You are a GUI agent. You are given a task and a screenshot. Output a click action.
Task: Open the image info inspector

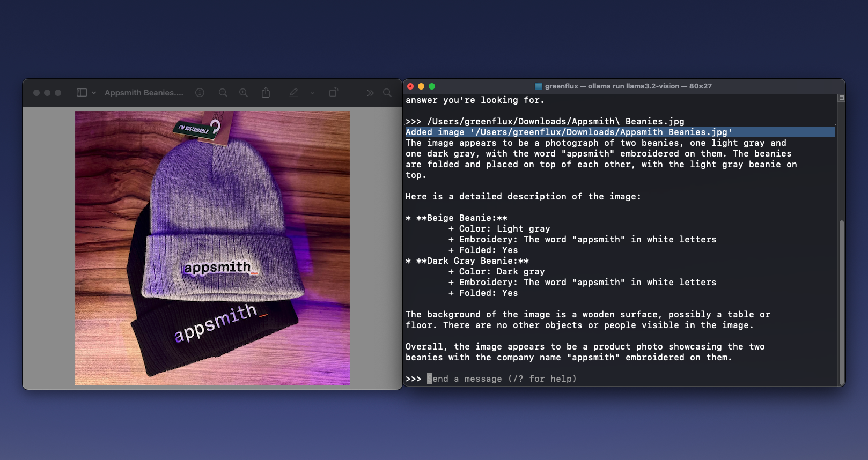click(x=200, y=93)
